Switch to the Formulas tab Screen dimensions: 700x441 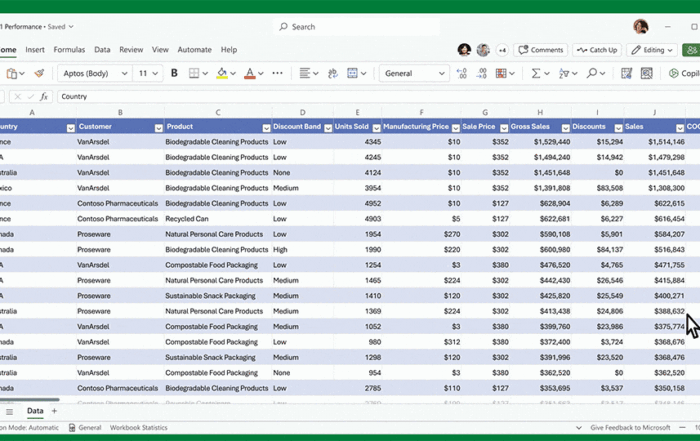[69, 50]
